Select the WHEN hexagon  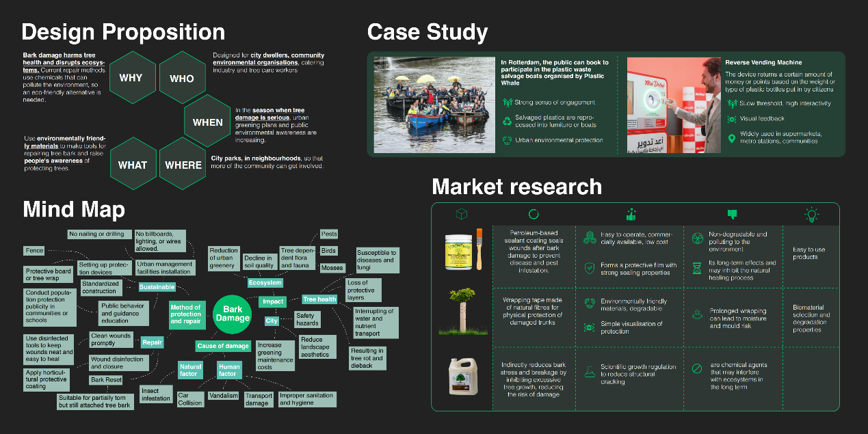point(207,122)
